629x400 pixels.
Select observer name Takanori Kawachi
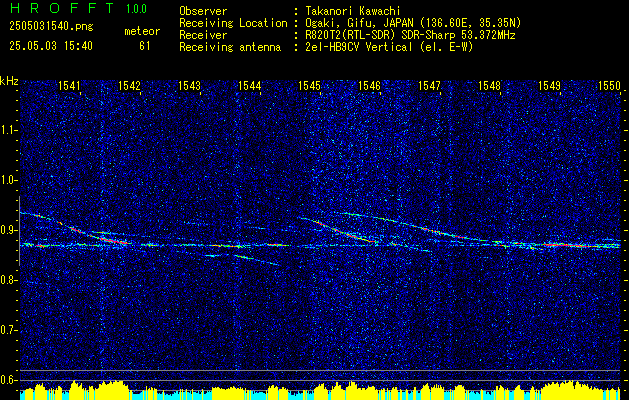click(x=353, y=11)
